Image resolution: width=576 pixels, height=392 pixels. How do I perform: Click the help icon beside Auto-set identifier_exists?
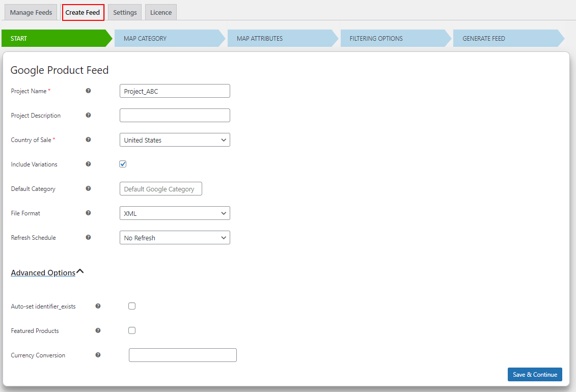98,306
